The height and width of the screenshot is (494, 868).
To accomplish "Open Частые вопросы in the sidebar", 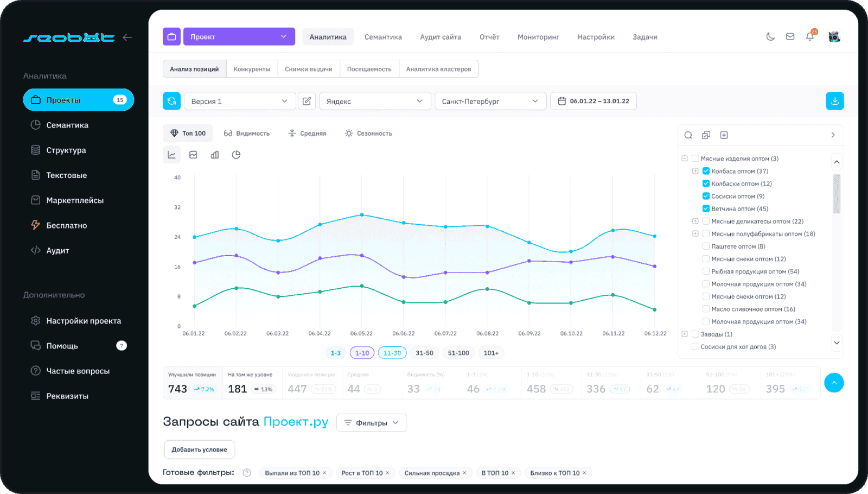I will [79, 371].
